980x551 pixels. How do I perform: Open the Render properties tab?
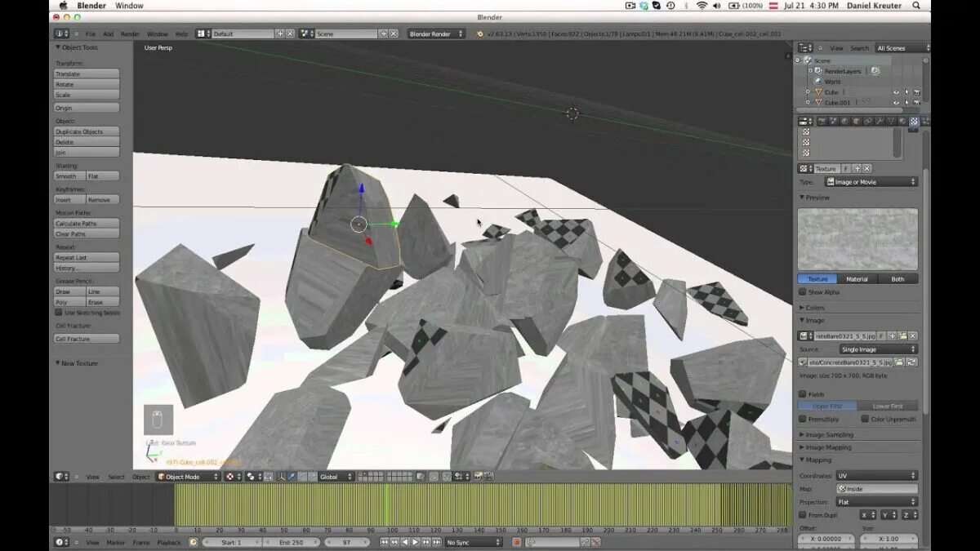pyautogui.click(x=822, y=122)
